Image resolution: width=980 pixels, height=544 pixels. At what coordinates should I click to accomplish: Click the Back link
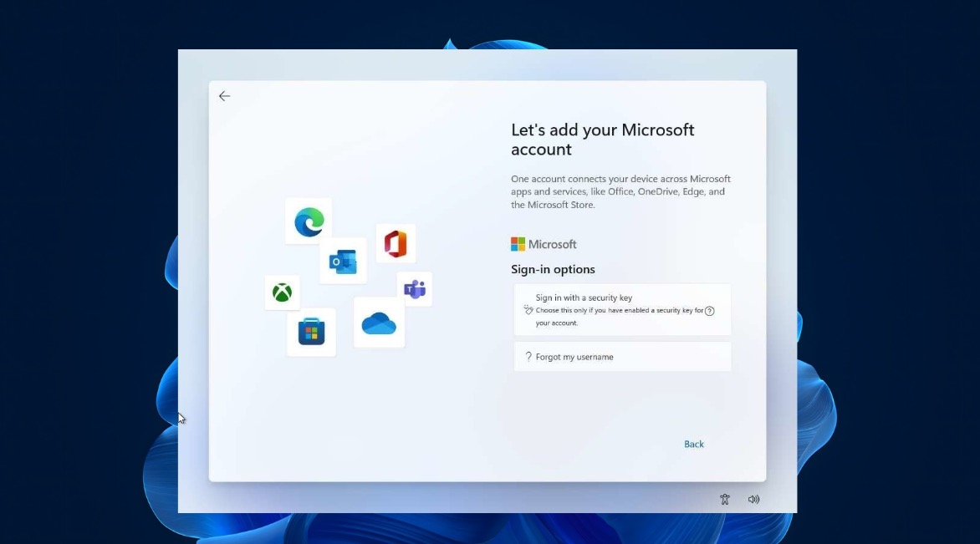pyautogui.click(x=693, y=444)
